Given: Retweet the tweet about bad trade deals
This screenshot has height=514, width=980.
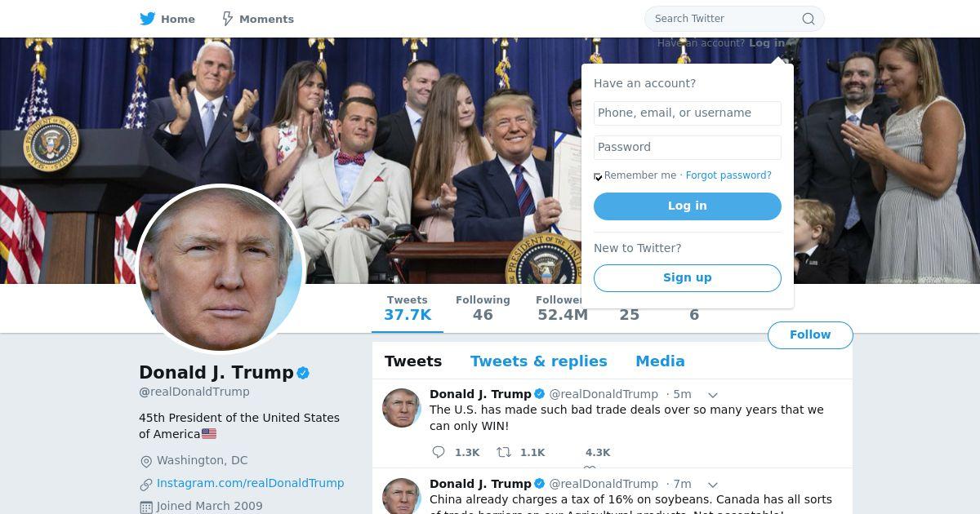Looking at the screenshot, I should [x=505, y=452].
